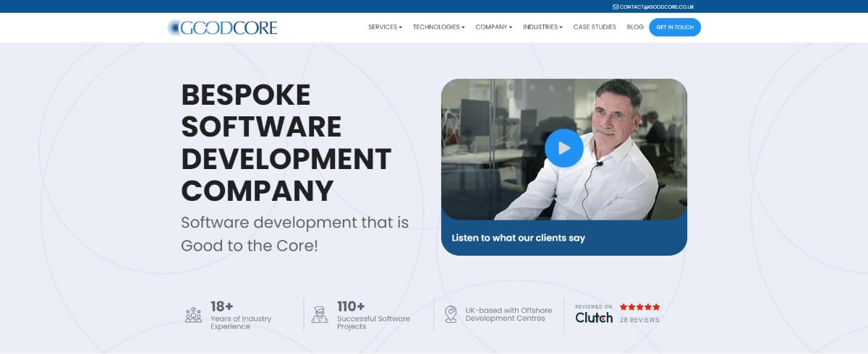868x354 pixels.
Task: Expand the Technologies dropdown menu
Action: click(x=439, y=27)
